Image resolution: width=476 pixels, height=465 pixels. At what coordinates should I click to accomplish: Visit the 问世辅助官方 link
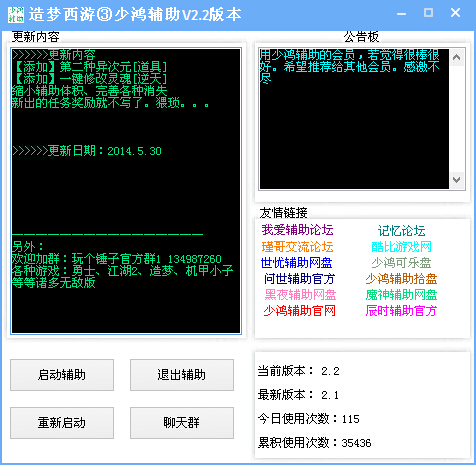tap(299, 279)
